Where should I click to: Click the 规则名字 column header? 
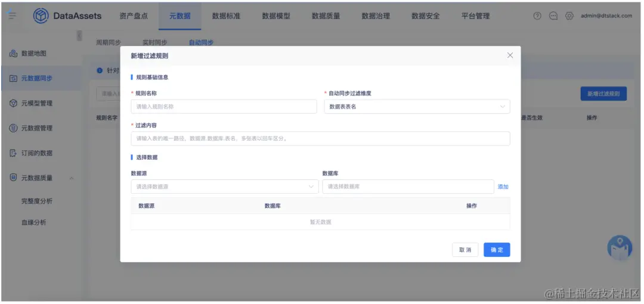(107, 118)
